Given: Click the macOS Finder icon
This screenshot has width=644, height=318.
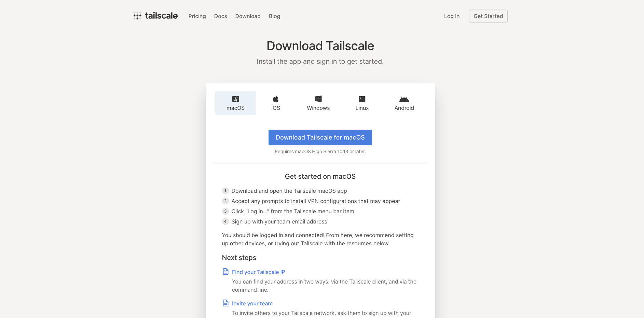Looking at the screenshot, I should coord(236,99).
